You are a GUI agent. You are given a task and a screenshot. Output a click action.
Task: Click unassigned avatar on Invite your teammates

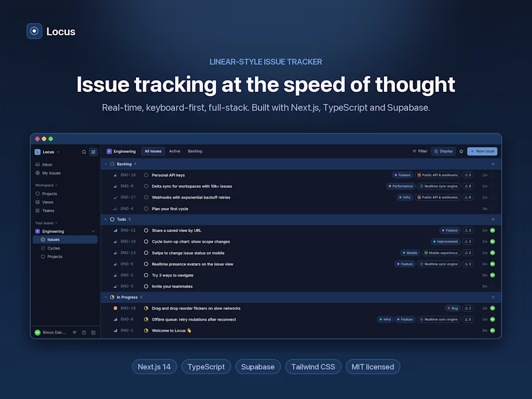coord(493,286)
